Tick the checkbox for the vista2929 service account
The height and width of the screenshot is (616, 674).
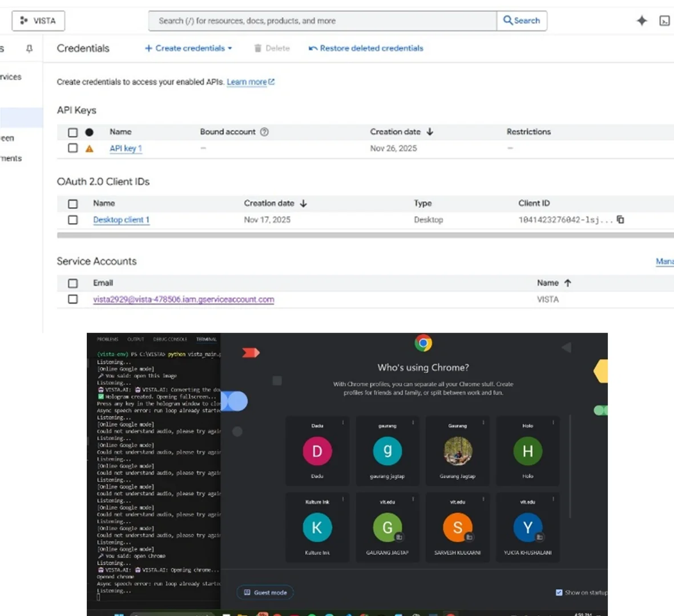(x=72, y=299)
